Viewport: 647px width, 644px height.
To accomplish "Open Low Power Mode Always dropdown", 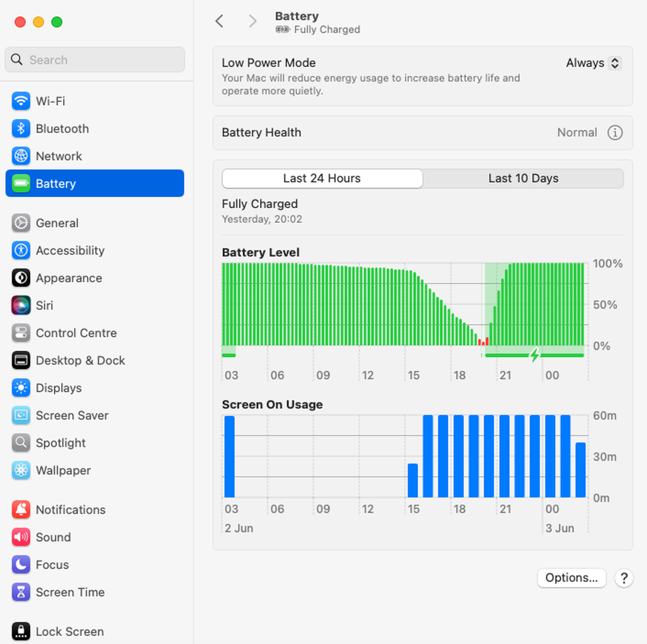I will pyautogui.click(x=594, y=63).
